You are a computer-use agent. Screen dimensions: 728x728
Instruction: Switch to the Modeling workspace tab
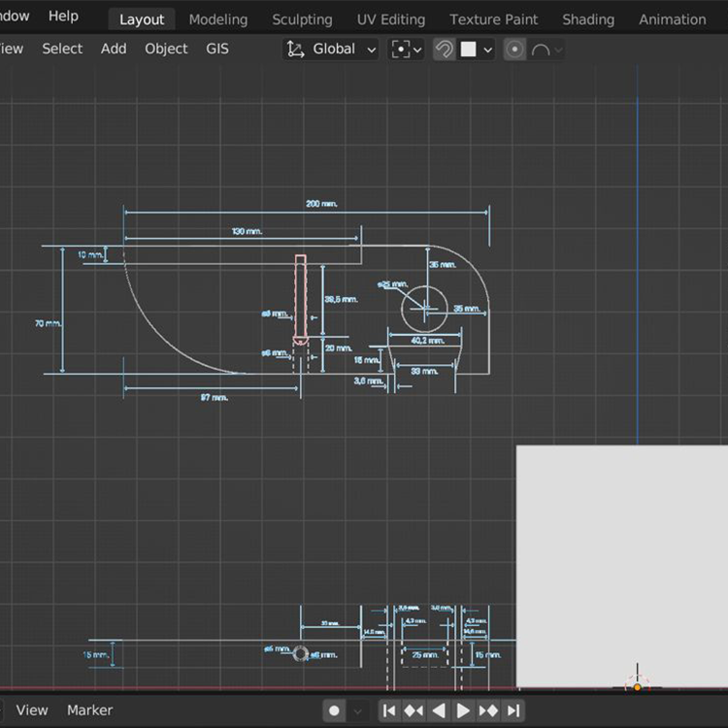click(x=217, y=19)
